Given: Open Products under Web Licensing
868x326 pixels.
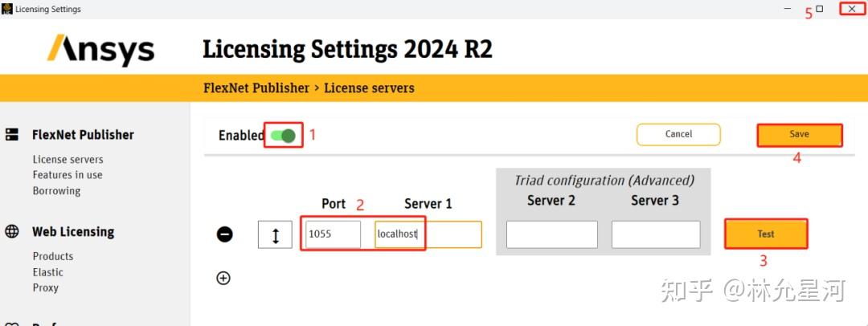Looking at the screenshot, I should point(53,256).
